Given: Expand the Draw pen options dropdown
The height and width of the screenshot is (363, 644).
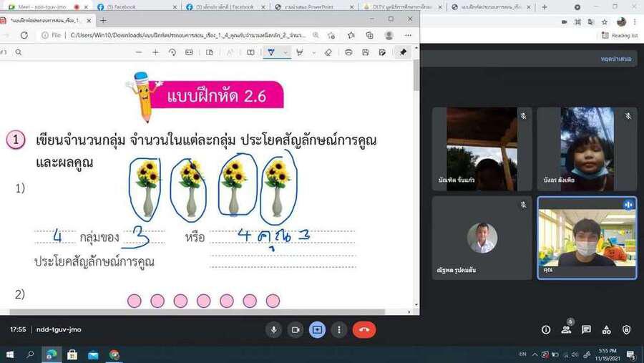Looking at the screenshot, I should tap(286, 52).
